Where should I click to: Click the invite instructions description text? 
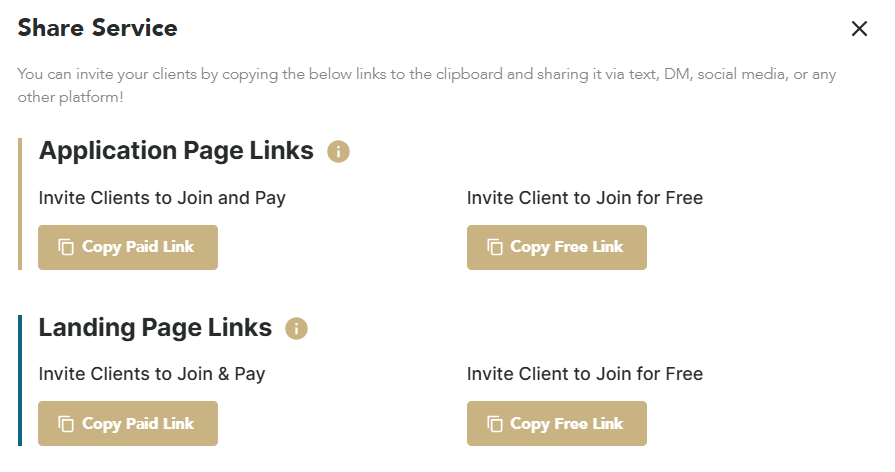(x=427, y=86)
